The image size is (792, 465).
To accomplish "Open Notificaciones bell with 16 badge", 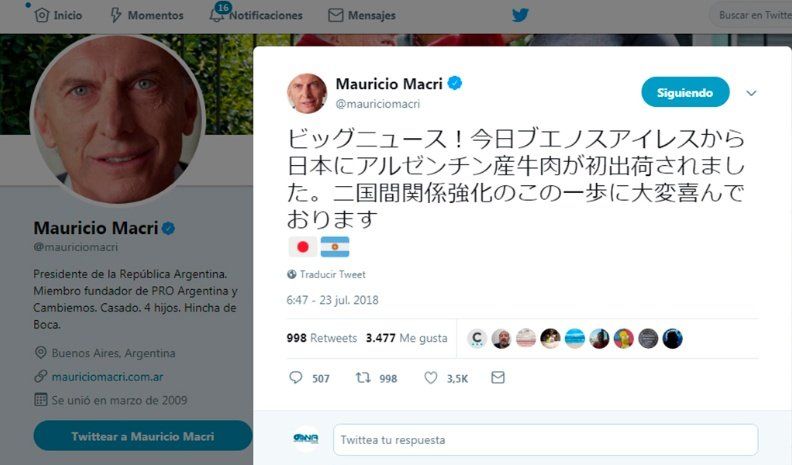I will click(x=218, y=13).
